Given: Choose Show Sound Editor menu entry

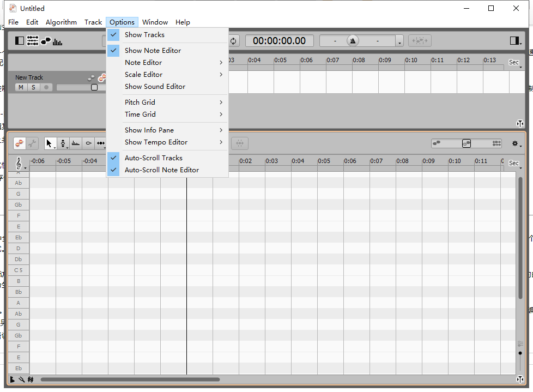Looking at the screenshot, I should click(167, 87).
